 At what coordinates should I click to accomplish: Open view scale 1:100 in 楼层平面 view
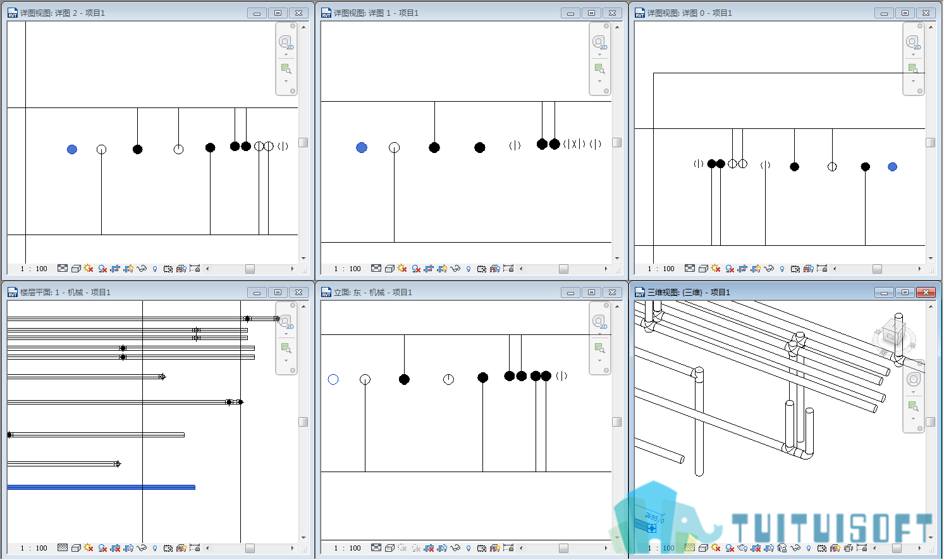pos(34,548)
